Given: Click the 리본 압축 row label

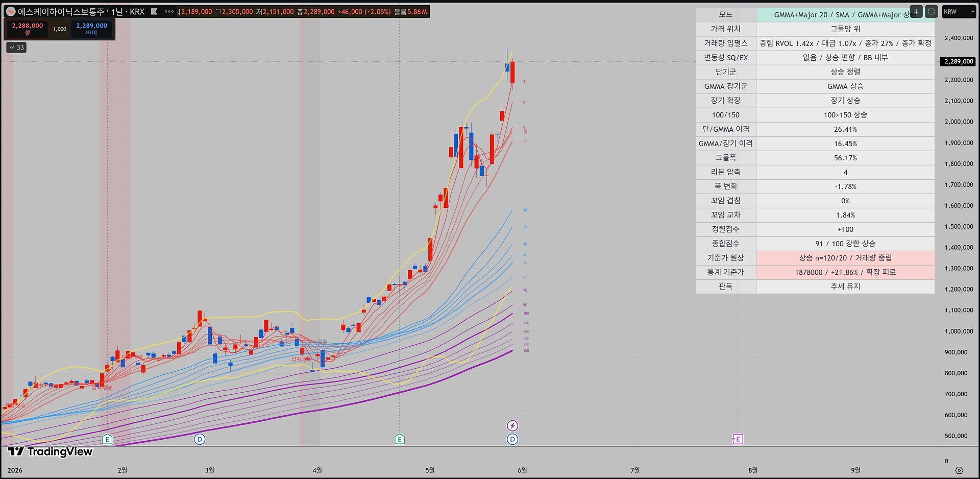Looking at the screenshot, I should [x=725, y=172].
